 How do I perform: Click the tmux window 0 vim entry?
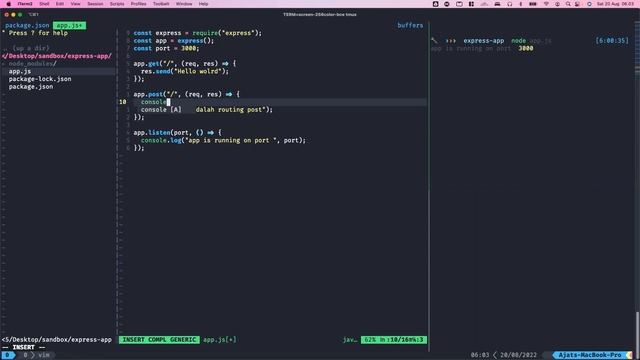[36, 355]
